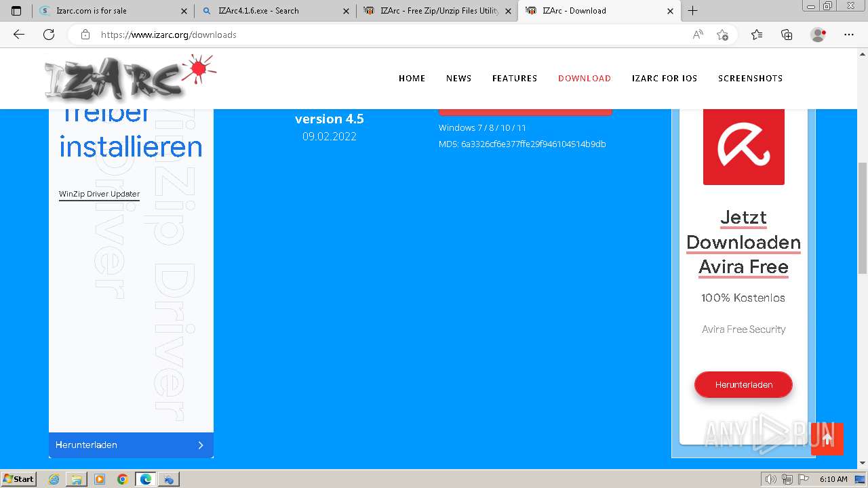Click the volume speaker tray icon

pos(771,479)
